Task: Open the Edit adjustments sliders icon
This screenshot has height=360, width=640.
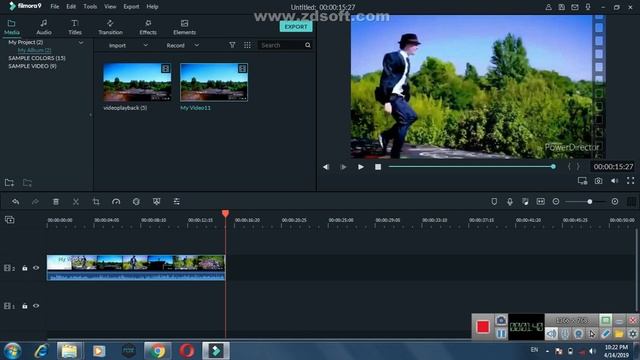Action: [x=176, y=202]
